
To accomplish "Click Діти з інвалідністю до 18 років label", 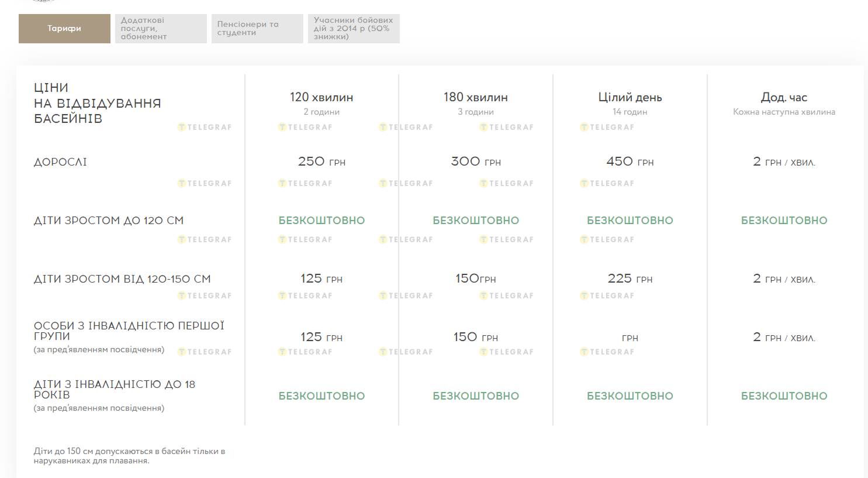I will [x=115, y=390].
